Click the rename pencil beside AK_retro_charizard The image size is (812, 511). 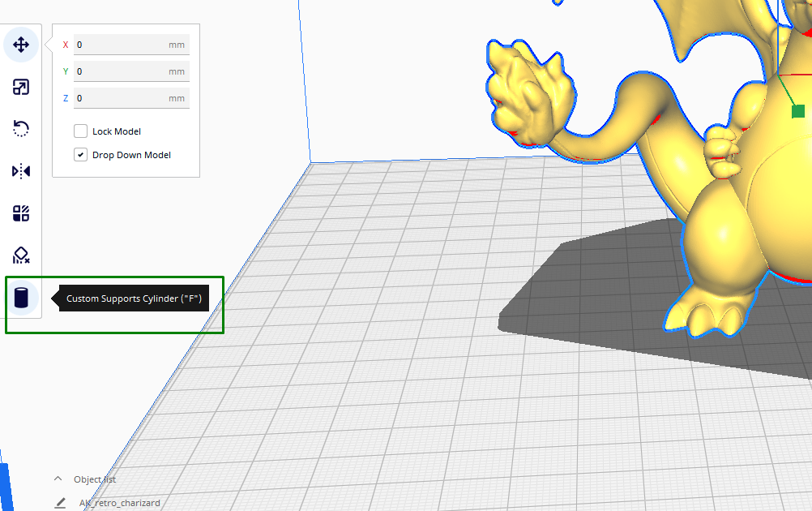tap(61, 503)
